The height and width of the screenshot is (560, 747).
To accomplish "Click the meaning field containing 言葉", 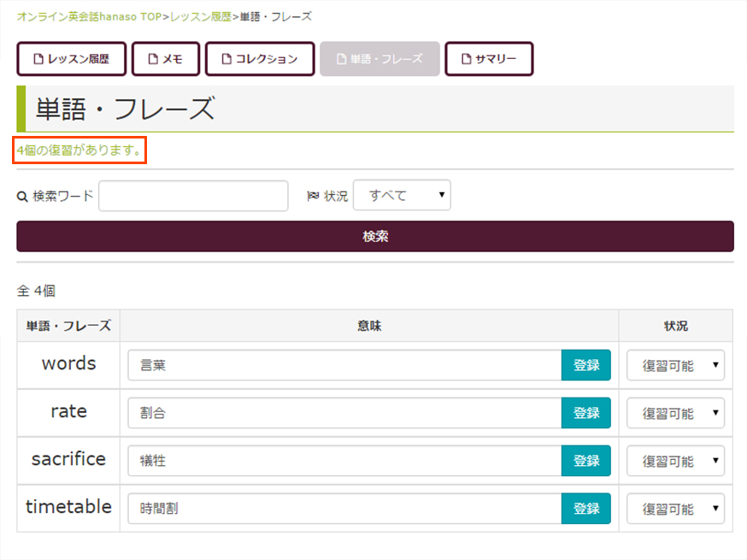I will pos(345,365).
